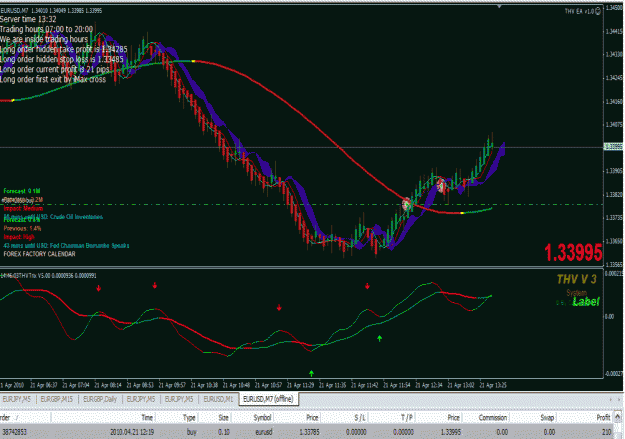Click the hidden take profit 1.34285 line

pos(63,49)
